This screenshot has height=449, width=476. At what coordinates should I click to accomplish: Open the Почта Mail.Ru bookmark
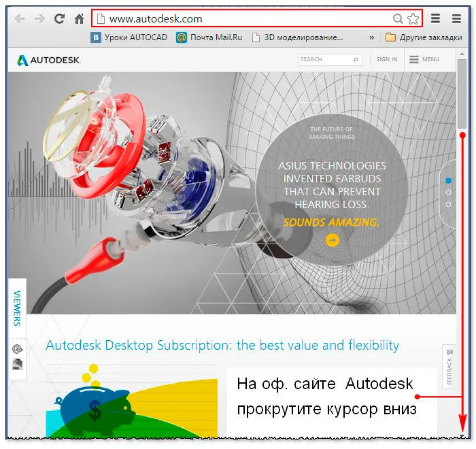[x=209, y=37]
